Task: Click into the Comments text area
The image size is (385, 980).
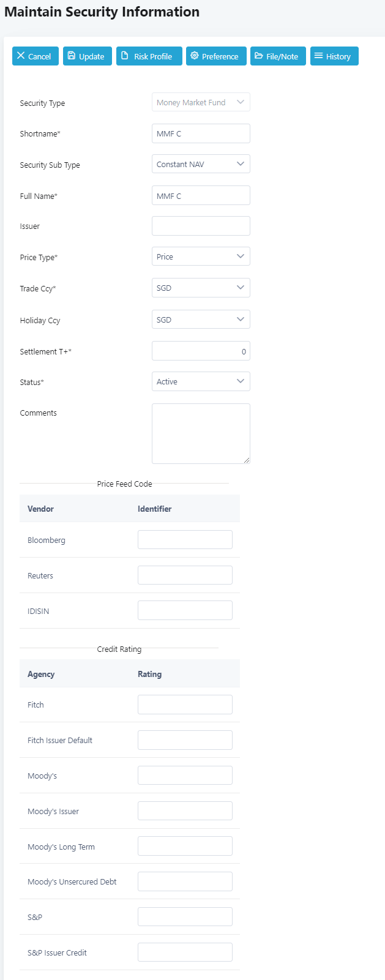Action: coord(201,433)
